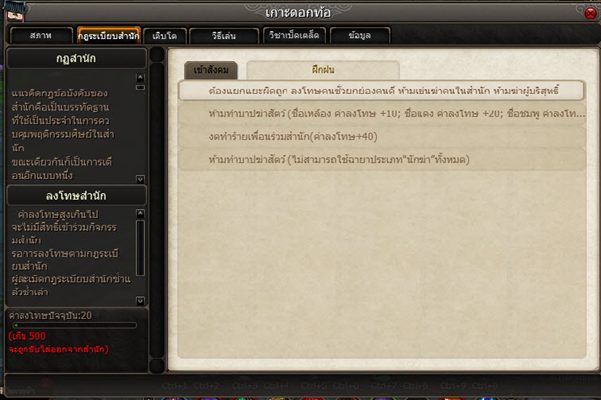
Task: Click the small scroll thumb in กฎสำนัก panel
Action: (x=140, y=88)
